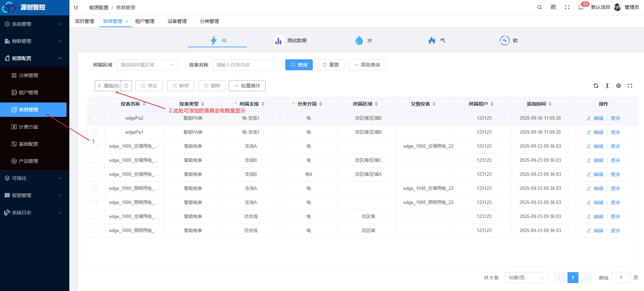Switch to 项目管理 tab

[x=84, y=21]
